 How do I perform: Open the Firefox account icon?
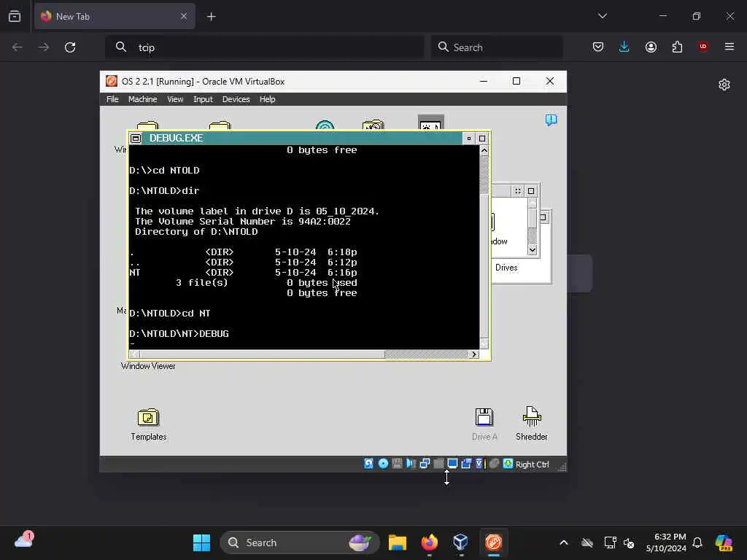[651, 47]
